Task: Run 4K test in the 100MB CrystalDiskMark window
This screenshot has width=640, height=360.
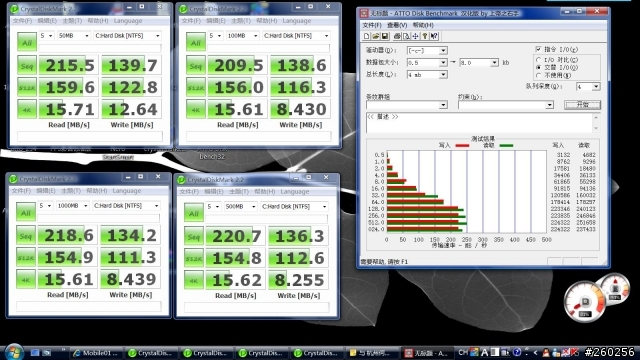Action: coord(196,109)
